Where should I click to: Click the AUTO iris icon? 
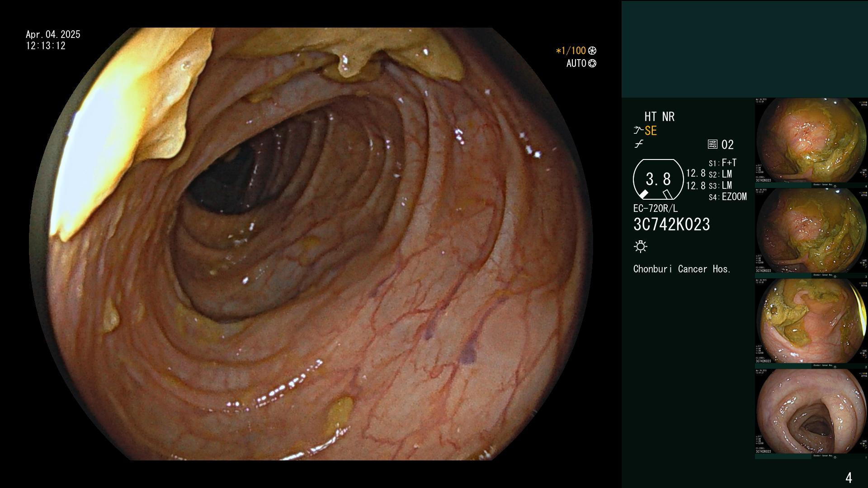pyautogui.click(x=592, y=64)
